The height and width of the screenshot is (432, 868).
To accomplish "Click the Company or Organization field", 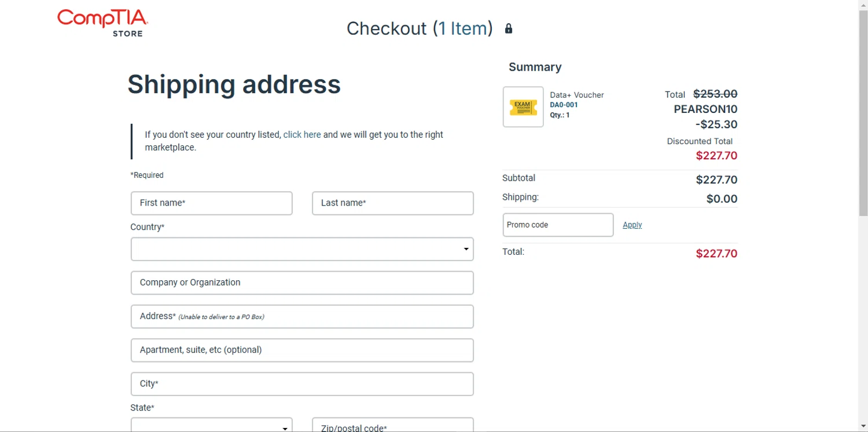I will click(302, 283).
